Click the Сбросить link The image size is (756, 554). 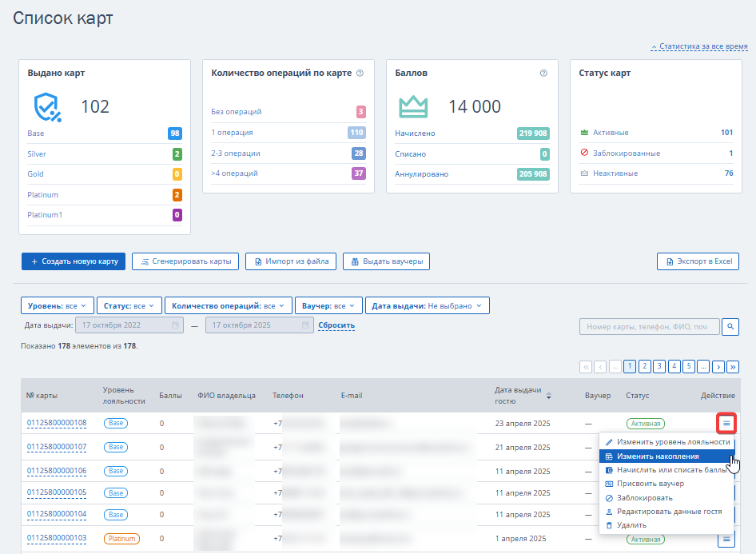coord(336,325)
